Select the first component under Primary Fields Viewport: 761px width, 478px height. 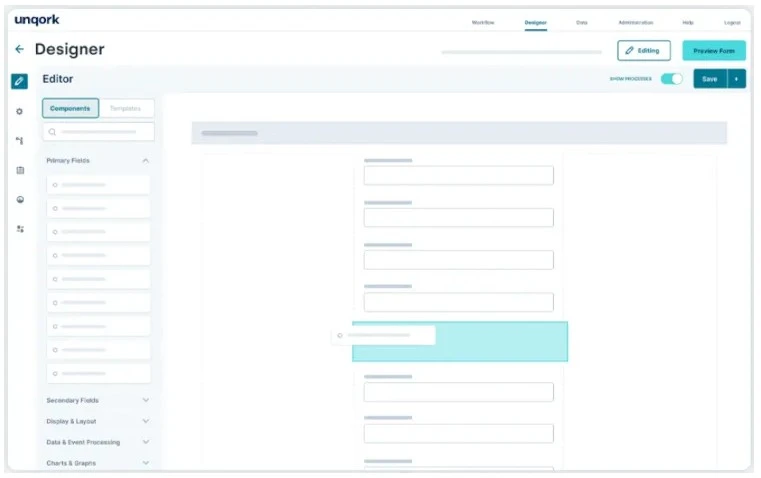(x=99, y=185)
